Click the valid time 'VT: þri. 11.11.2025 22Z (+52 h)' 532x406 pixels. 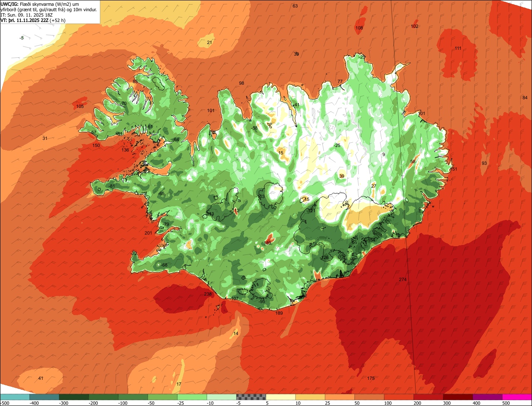tap(33, 20)
